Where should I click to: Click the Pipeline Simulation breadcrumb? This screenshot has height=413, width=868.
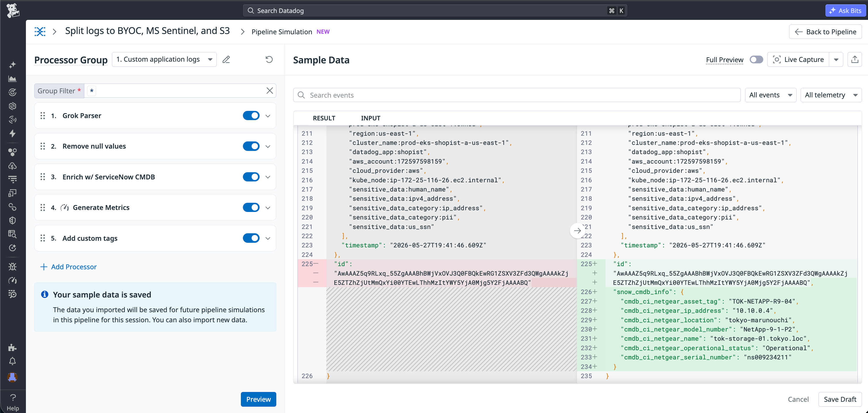pos(282,32)
